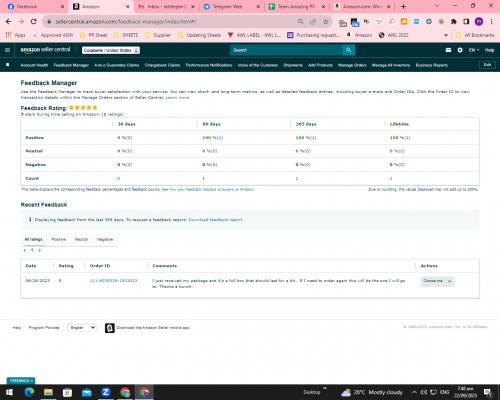Image resolution: width=500 pixels, height=400 pixels.
Task: Open the Apps bookmarks shortcut
Action: tap(16, 35)
